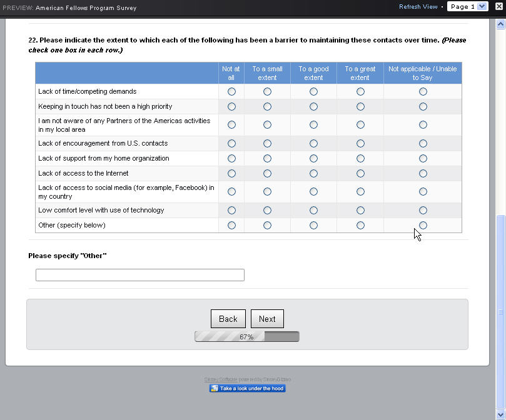Select 'Not applicable' for Partners of the Americas activities
Viewport: 506px width, 420px height.
click(423, 124)
